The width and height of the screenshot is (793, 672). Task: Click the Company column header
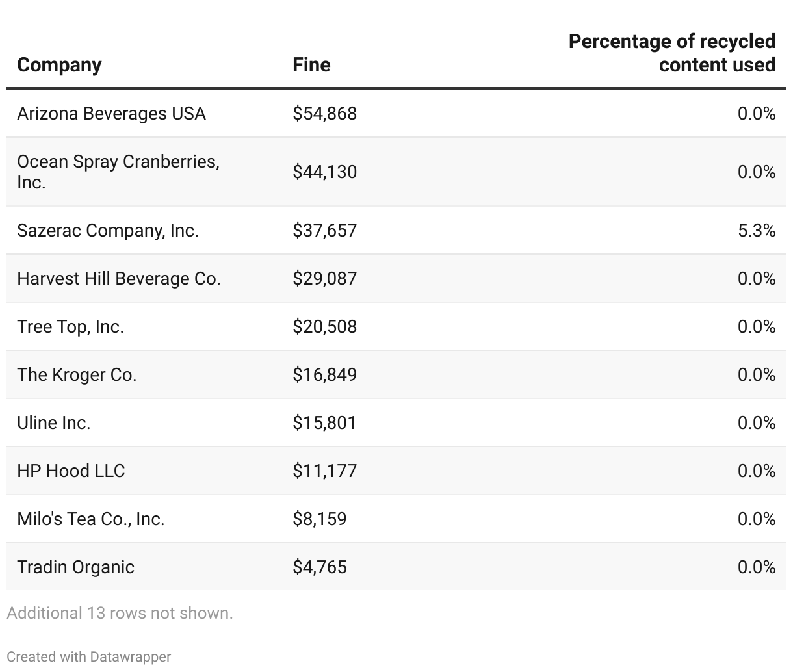[59, 65]
